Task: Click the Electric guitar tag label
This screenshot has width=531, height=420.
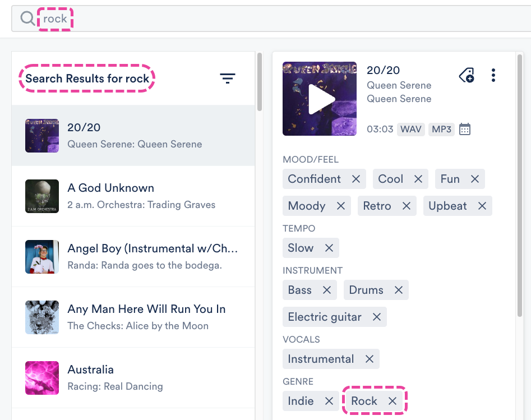Action: pyautogui.click(x=325, y=317)
